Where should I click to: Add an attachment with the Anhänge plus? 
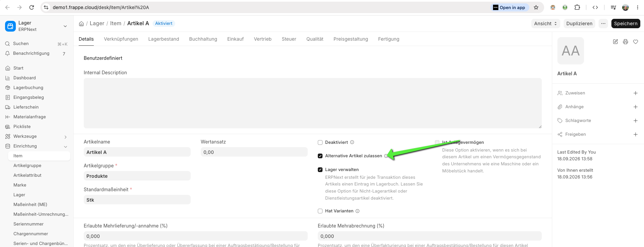[x=636, y=107]
